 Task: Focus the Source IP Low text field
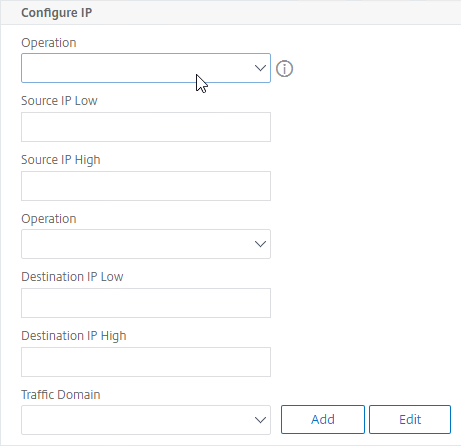146,127
